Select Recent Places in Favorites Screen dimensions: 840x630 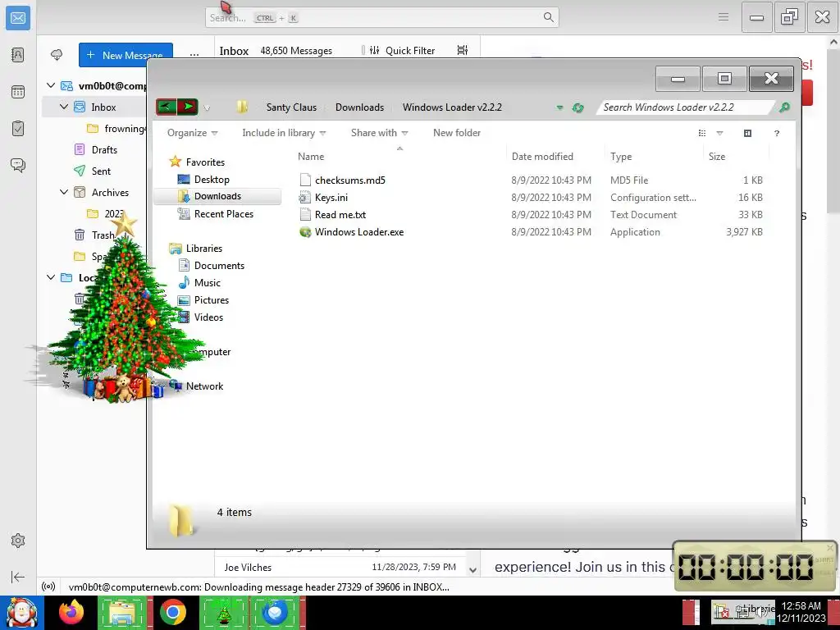tap(223, 214)
